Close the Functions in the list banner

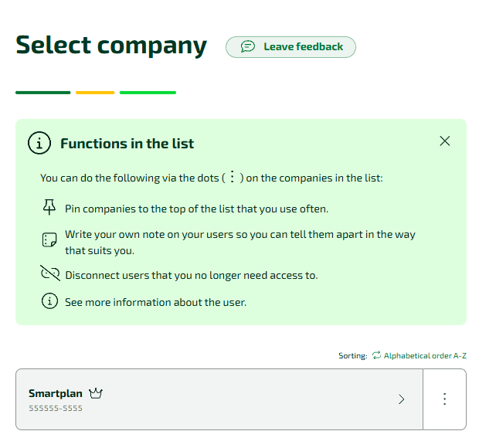[x=444, y=141]
